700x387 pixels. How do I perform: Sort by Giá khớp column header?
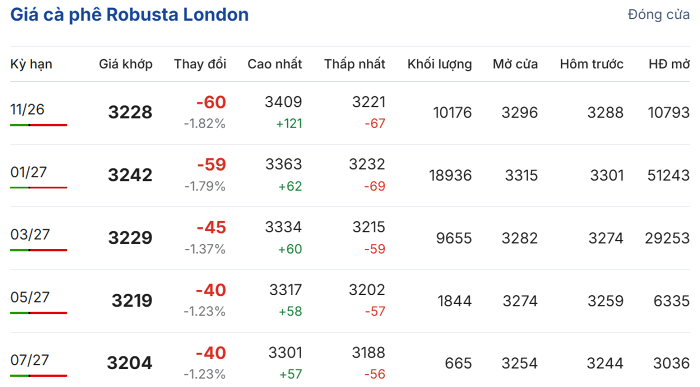[x=125, y=64]
